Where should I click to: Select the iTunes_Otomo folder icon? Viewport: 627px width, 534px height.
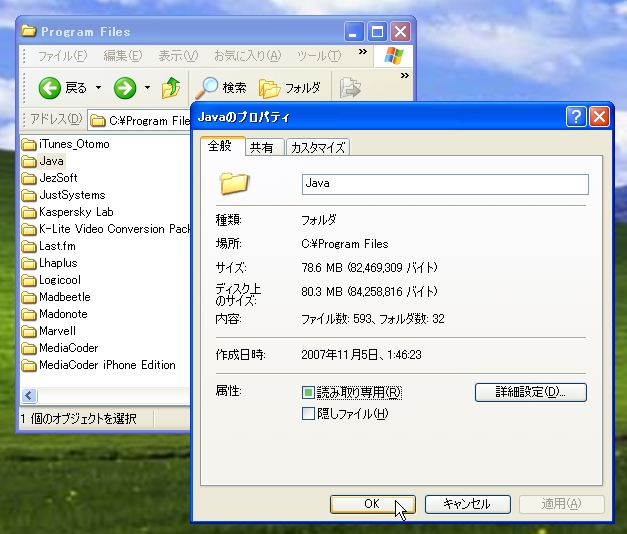[x=29, y=144]
